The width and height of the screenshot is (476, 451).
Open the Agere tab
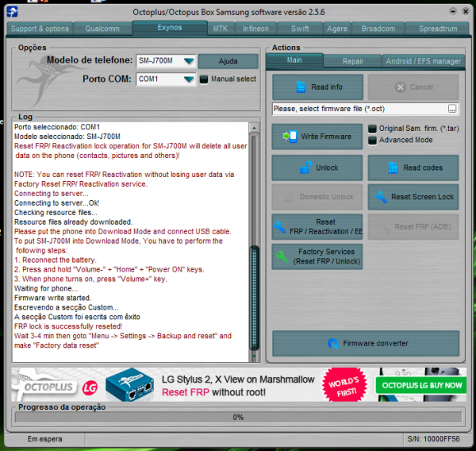point(337,29)
